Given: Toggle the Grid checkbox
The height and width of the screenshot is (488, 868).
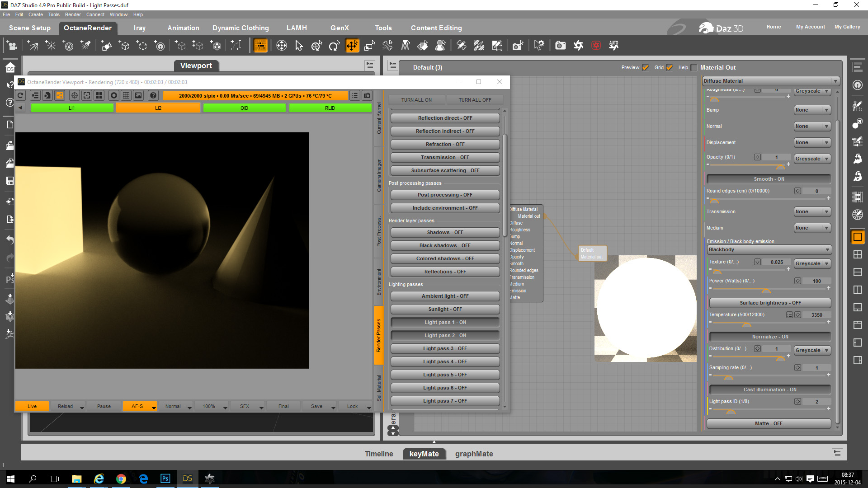Looking at the screenshot, I should [x=670, y=68].
